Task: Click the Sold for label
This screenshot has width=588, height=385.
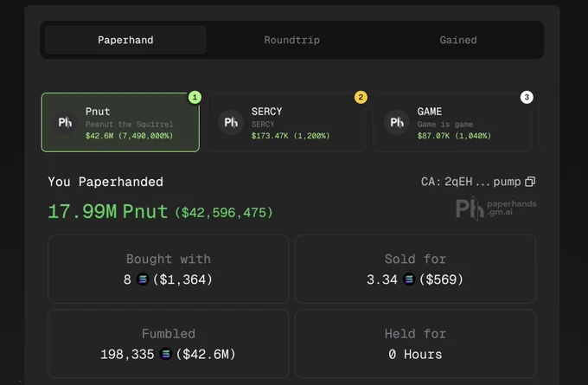Action: click(x=415, y=259)
